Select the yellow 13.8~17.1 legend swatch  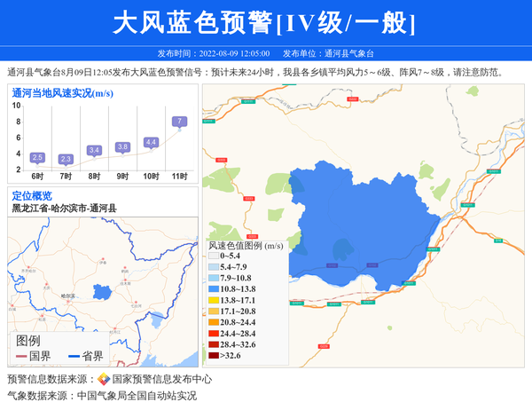(213, 301)
